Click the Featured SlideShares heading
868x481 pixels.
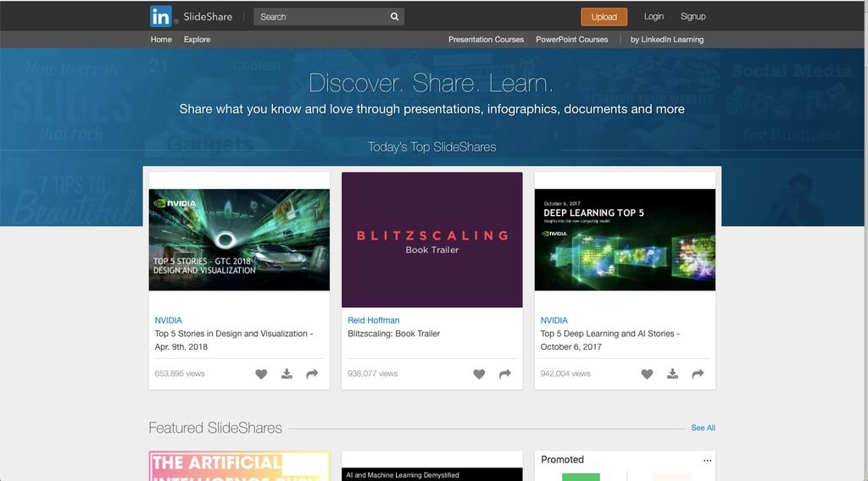(215, 428)
